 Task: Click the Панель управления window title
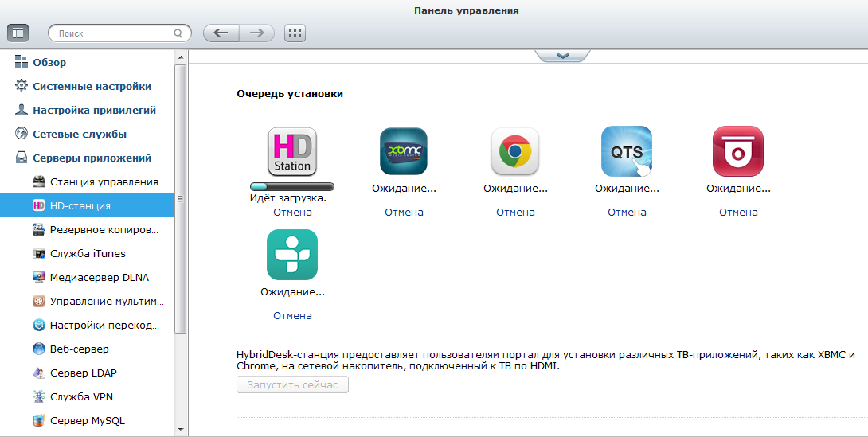pyautogui.click(x=466, y=10)
